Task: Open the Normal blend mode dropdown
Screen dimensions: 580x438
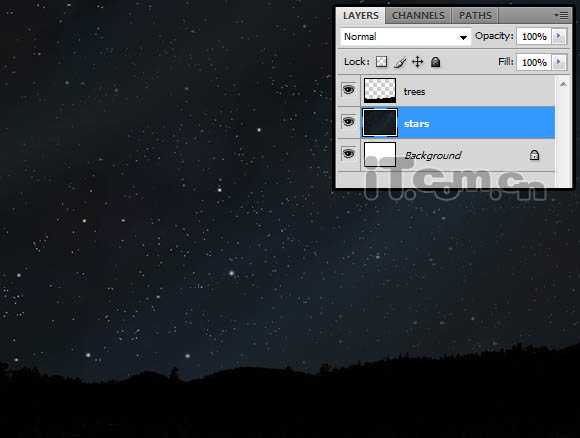Action: [x=405, y=37]
